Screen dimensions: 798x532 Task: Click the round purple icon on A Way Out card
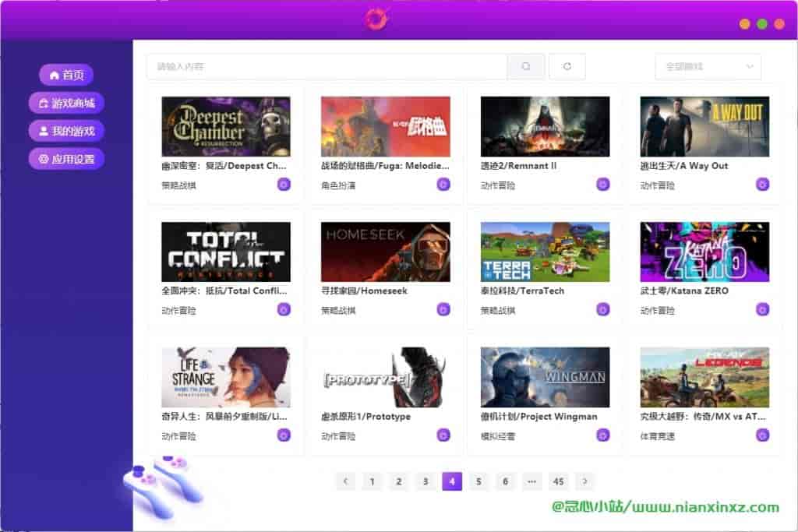point(762,184)
